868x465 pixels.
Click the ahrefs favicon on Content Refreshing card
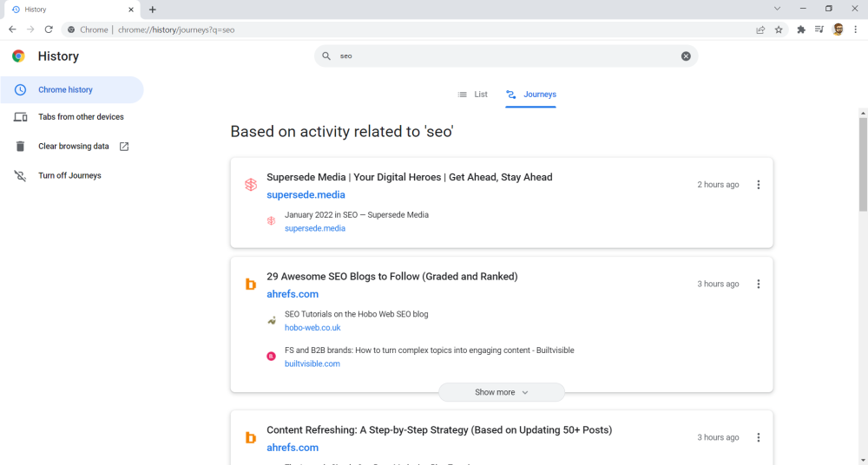(x=251, y=437)
